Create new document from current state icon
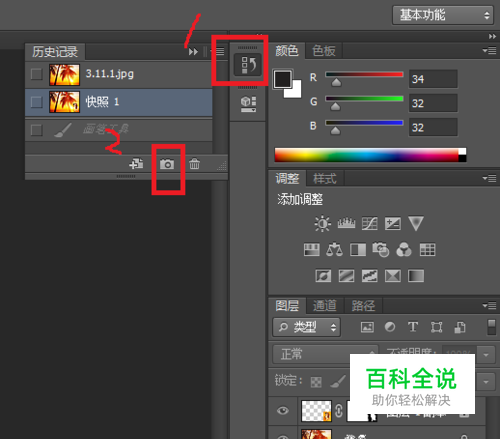The height and width of the screenshot is (439, 500). (136, 164)
